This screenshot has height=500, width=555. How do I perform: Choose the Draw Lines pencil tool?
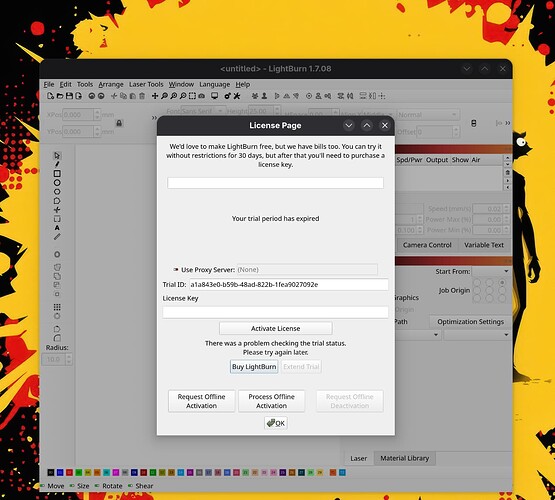click(57, 164)
